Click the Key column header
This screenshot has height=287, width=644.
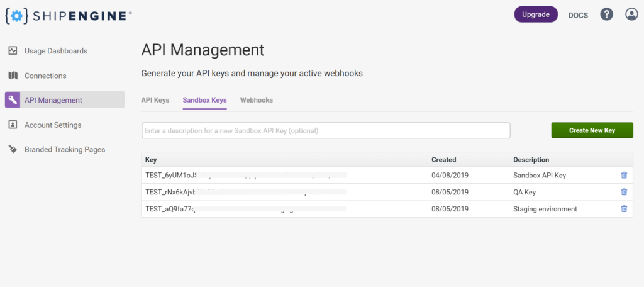(151, 159)
